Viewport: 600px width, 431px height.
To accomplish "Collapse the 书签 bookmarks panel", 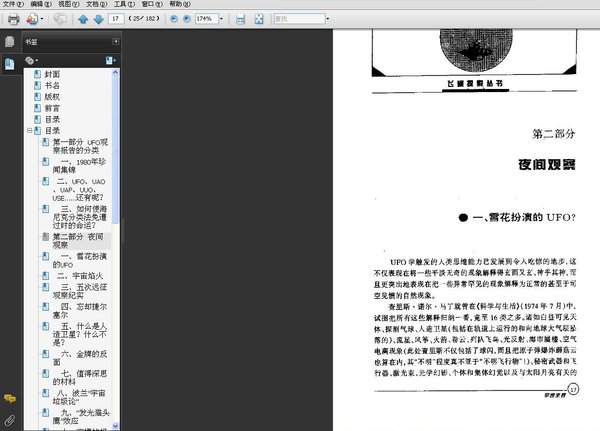I will pyautogui.click(x=116, y=41).
